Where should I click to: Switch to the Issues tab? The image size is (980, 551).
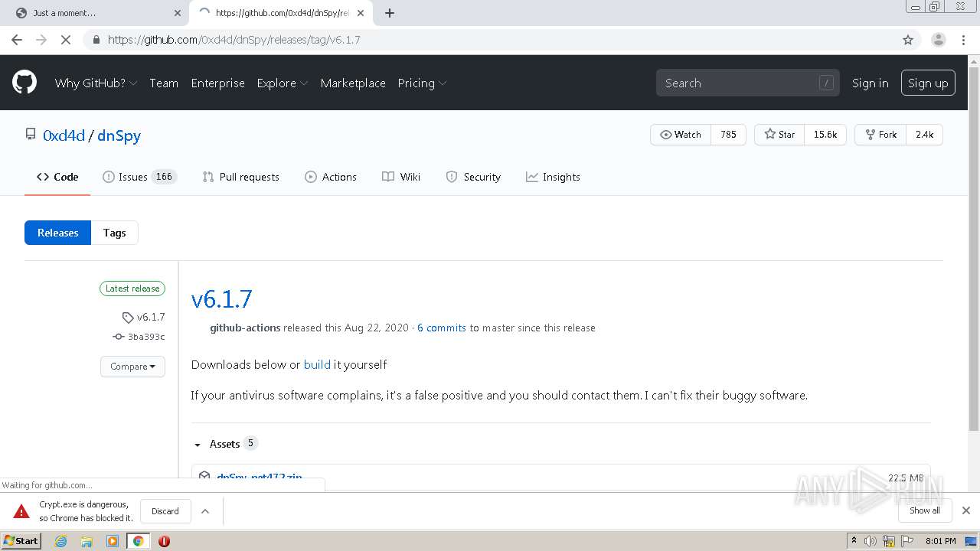[x=139, y=177]
